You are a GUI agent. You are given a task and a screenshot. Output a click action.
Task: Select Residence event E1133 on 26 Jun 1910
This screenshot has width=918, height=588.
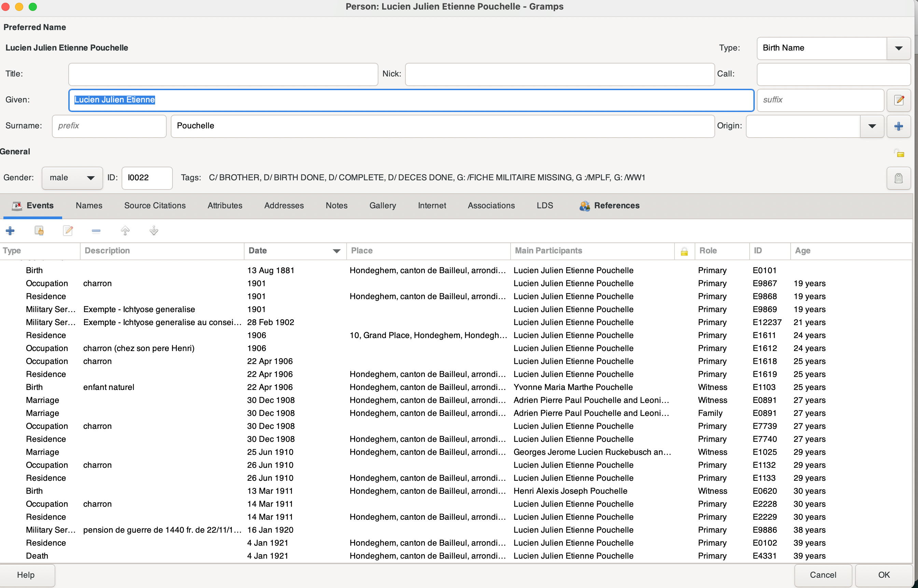click(456, 478)
